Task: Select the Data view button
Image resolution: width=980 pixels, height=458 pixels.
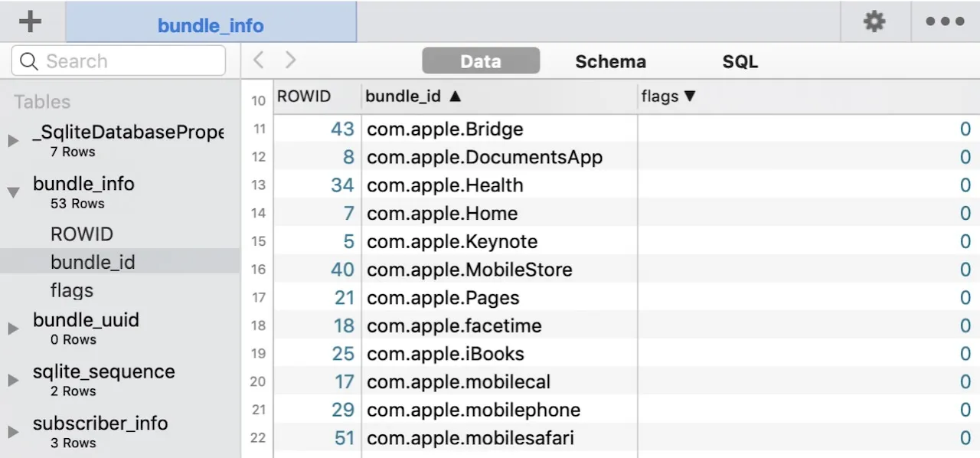Action: click(481, 61)
